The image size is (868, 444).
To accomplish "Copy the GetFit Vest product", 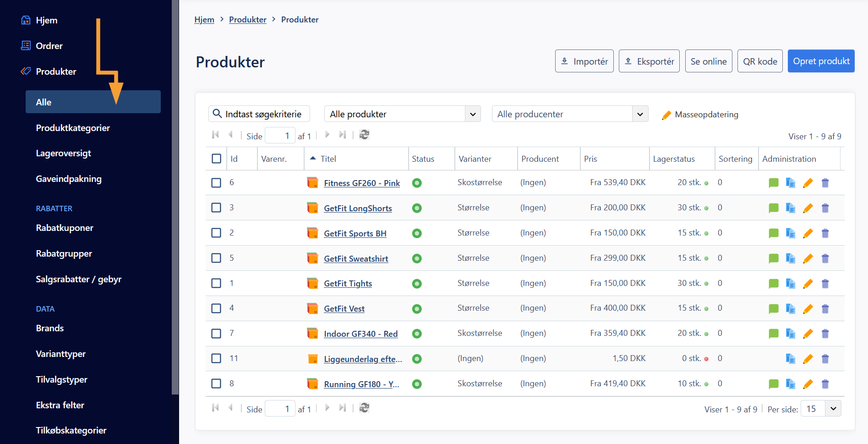I will tap(791, 308).
